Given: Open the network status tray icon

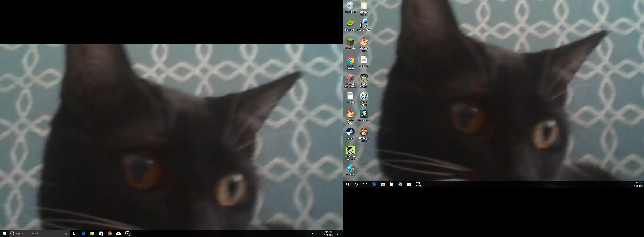Looking at the screenshot, I should [316, 233].
